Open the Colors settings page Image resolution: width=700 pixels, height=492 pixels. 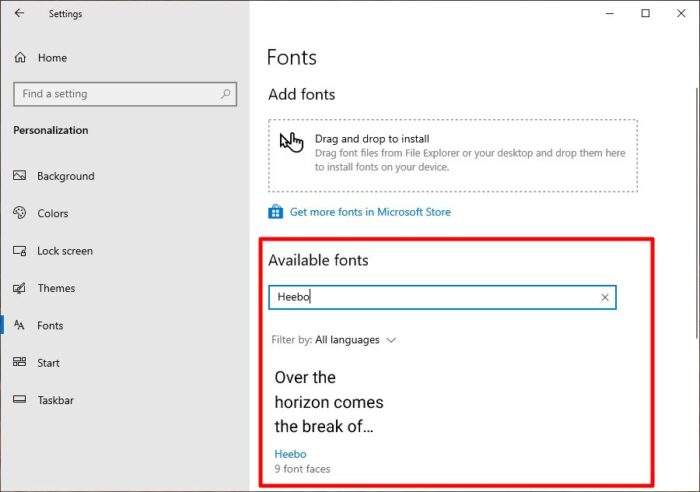pos(53,213)
